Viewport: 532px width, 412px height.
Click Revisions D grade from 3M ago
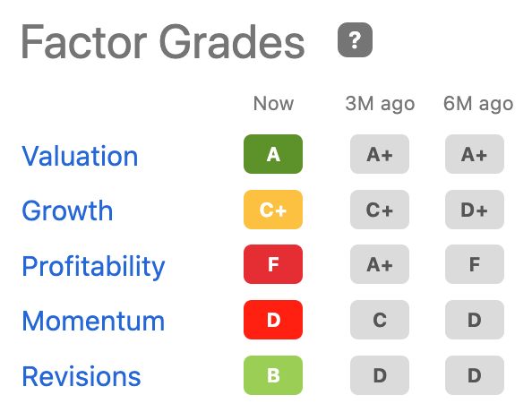[380, 375]
